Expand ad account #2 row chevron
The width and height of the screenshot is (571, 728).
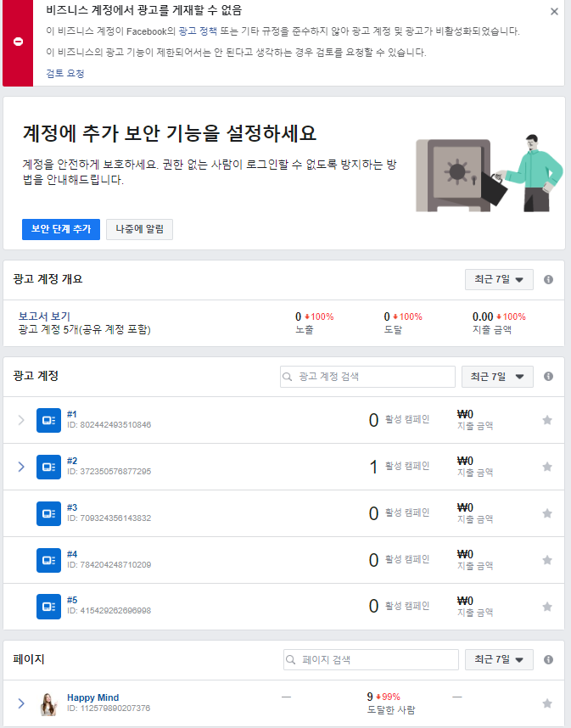[21, 467]
